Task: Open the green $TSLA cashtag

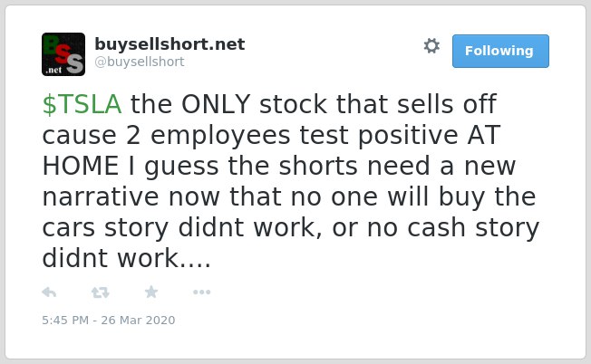Action: point(82,104)
